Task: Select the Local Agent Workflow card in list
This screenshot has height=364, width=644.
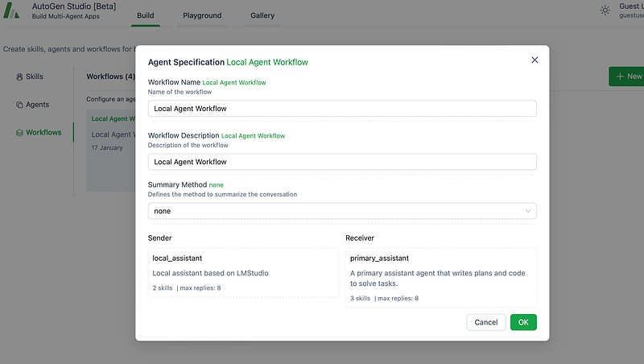Action: pos(111,151)
